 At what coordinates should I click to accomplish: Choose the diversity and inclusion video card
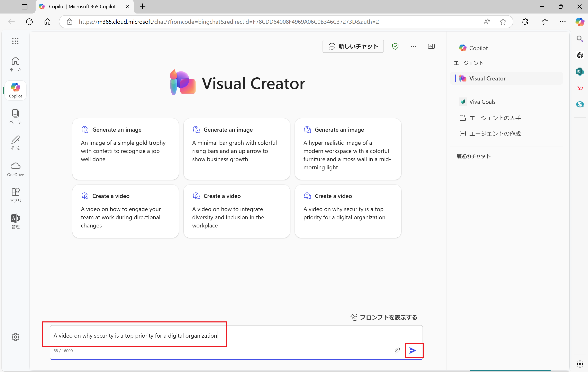click(237, 211)
